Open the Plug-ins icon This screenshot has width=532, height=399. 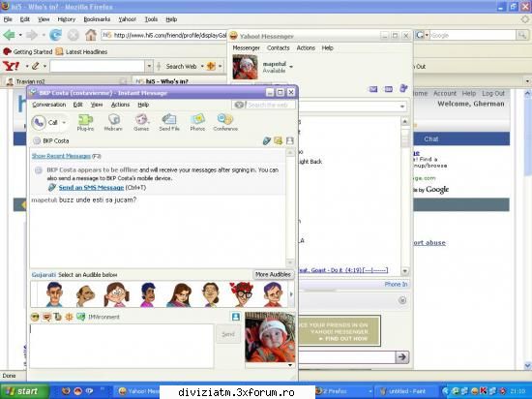coord(85,122)
